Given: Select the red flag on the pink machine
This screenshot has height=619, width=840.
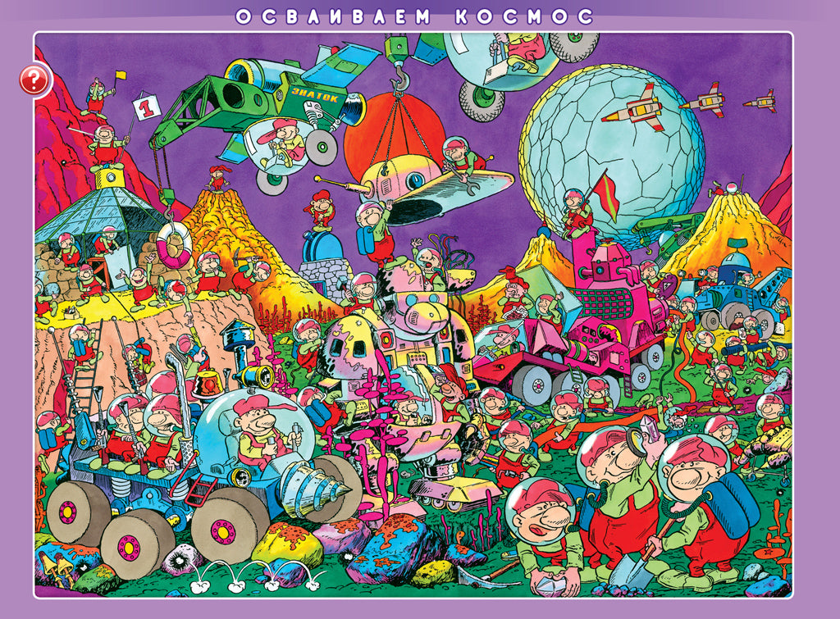Looking at the screenshot, I should pos(606,195).
